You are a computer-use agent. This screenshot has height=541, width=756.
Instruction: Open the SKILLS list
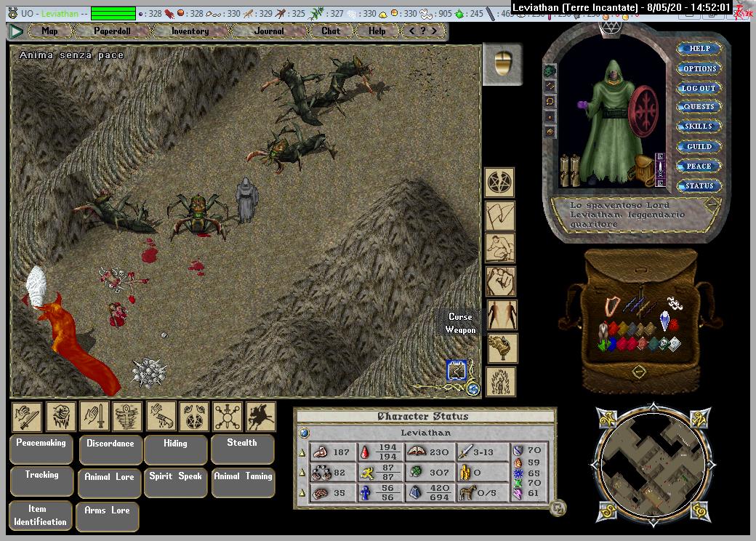[699, 127]
